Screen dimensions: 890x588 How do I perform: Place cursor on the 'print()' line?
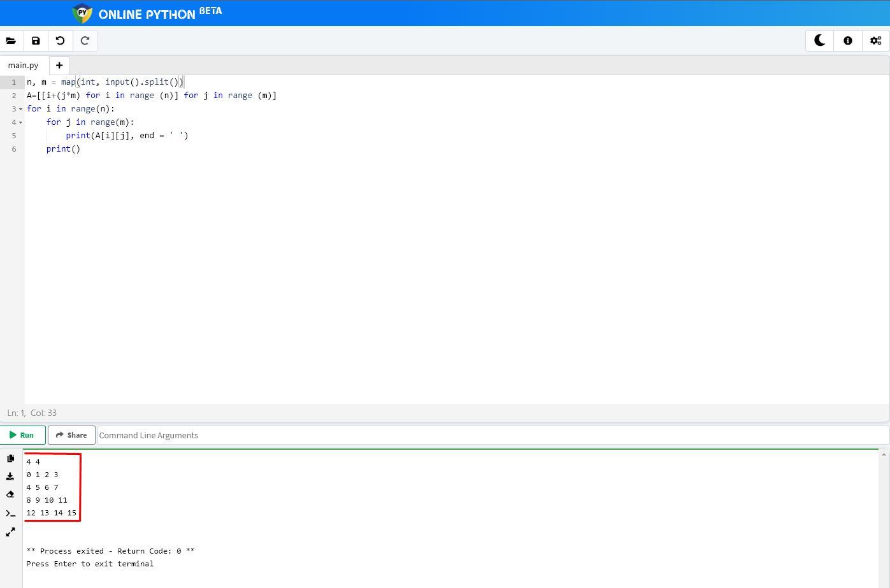point(63,149)
